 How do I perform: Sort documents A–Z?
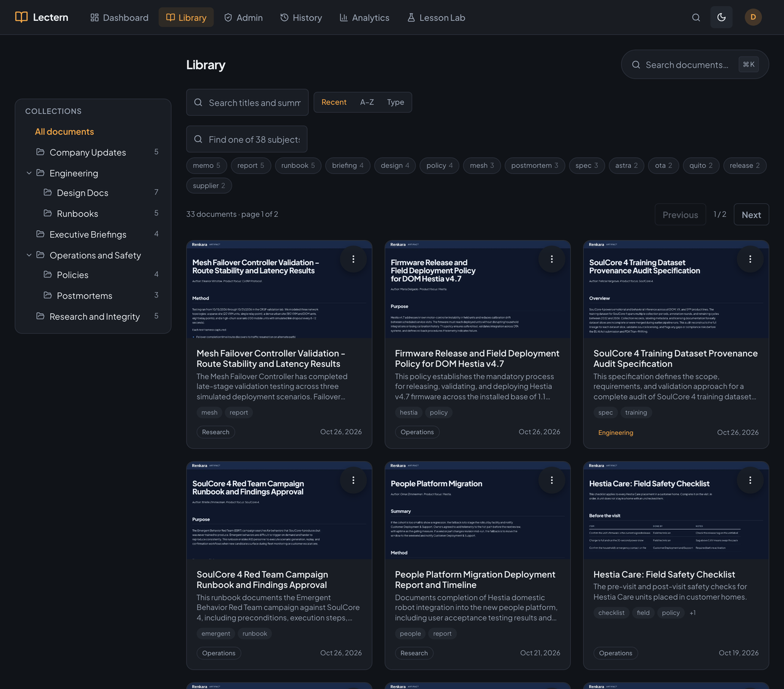click(367, 102)
